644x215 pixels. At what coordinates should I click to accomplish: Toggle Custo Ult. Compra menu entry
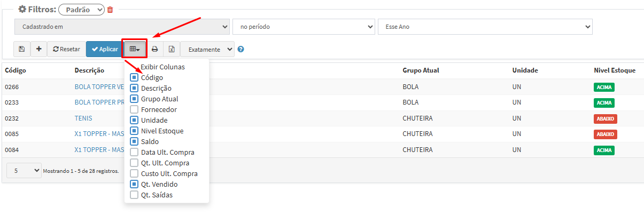tap(134, 173)
